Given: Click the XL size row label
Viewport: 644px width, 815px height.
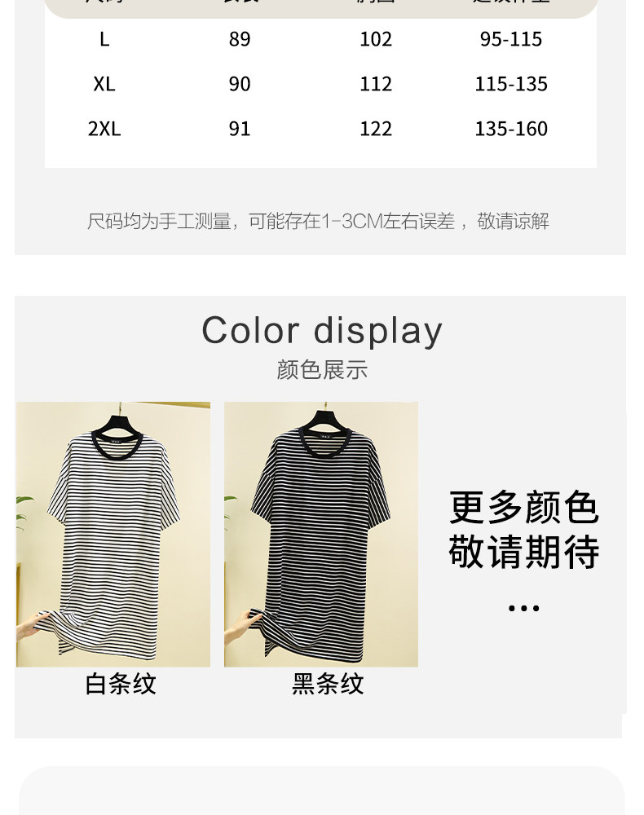Looking at the screenshot, I should tap(104, 84).
